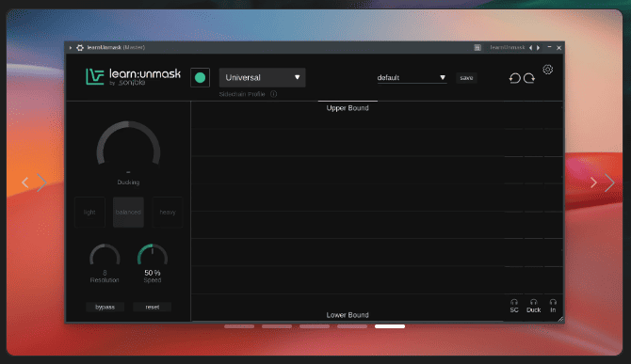Click the undo arrow icon
The height and width of the screenshot is (364, 631).
point(515,78)
